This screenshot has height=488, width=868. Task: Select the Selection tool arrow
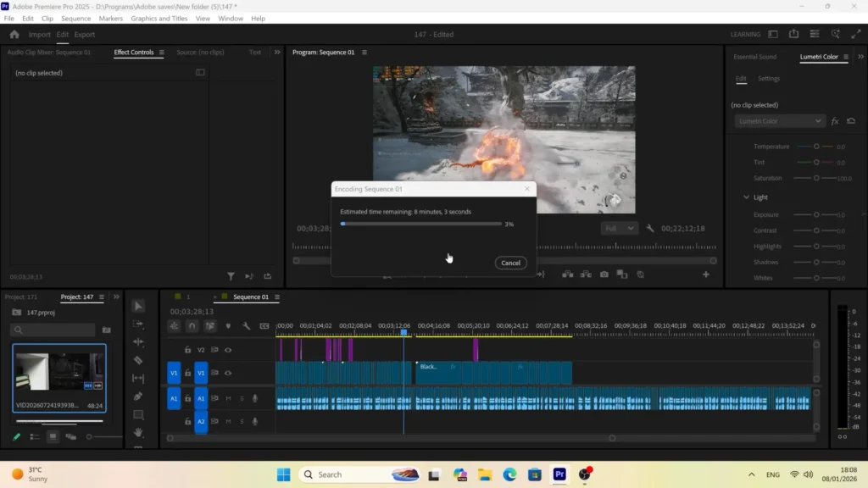(138, 306)
